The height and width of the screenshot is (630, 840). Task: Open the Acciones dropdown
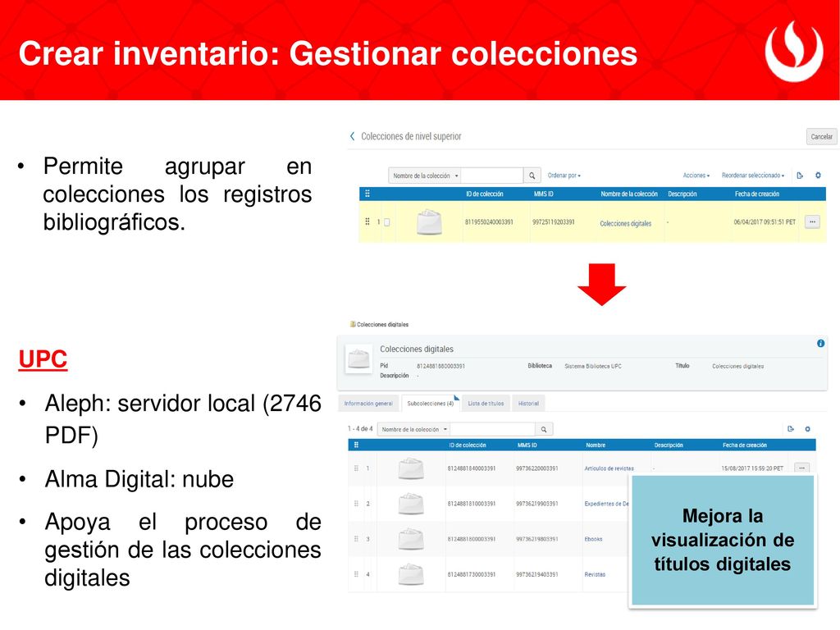(x=696, y=176)
